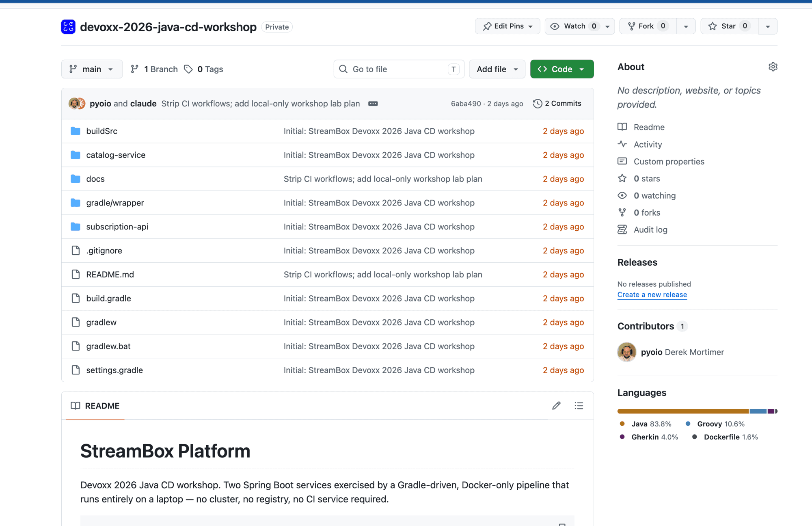This screenshot has width=812, height=526.
Task: Open the README outline list icon
Action: [579, 405]
